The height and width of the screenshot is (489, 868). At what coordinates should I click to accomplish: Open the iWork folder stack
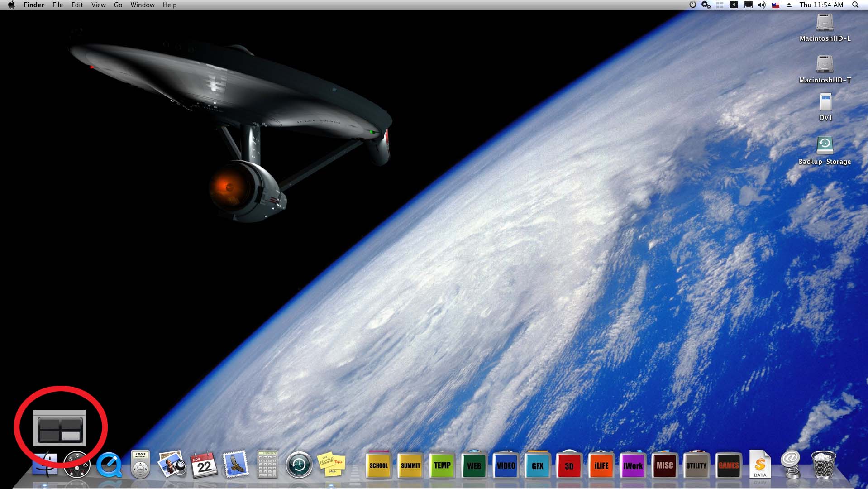click(x=633, y=465)
